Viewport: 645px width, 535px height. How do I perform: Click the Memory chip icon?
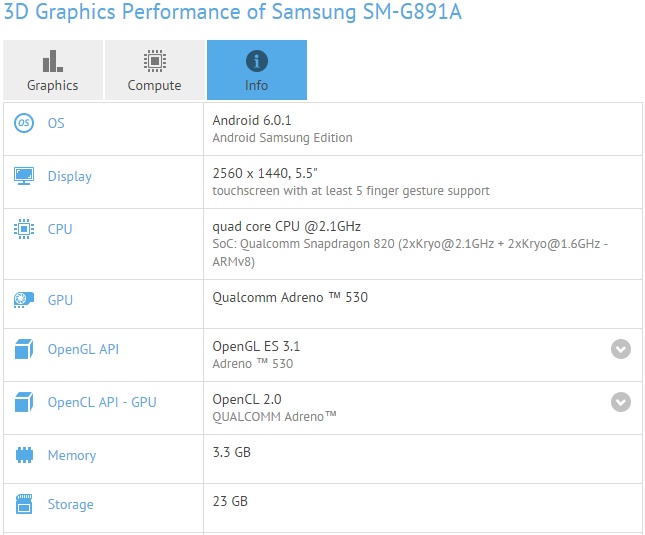(24, 455)
